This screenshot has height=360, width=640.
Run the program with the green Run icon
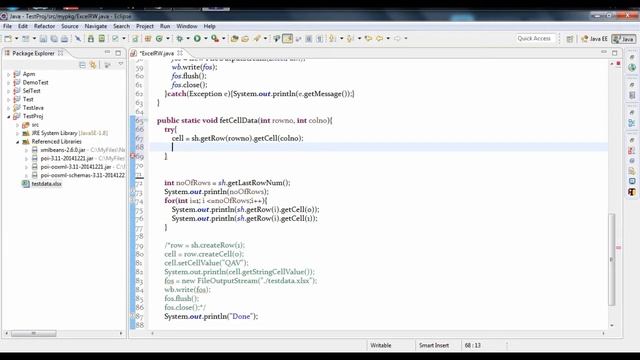point(197,38)
